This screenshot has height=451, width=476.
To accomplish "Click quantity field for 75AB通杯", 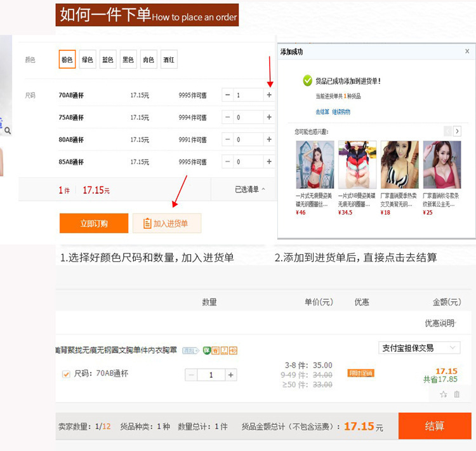I will coord(248,117).
